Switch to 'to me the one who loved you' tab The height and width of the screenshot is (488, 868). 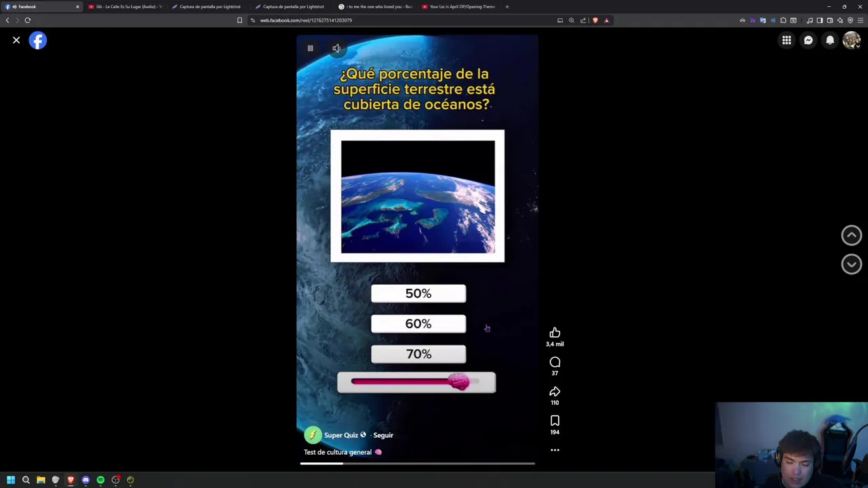tap(376, 7)
